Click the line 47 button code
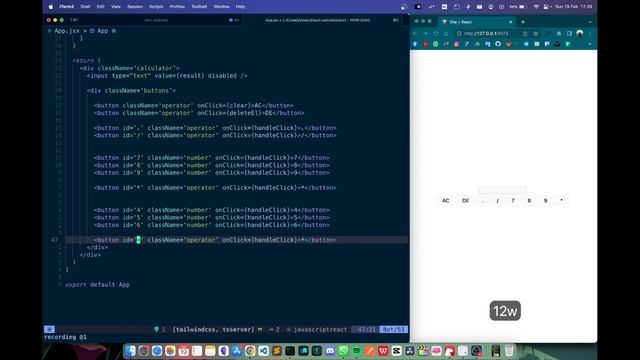The height and width of the screenshot is (360, 640). (x=215, y=240)
